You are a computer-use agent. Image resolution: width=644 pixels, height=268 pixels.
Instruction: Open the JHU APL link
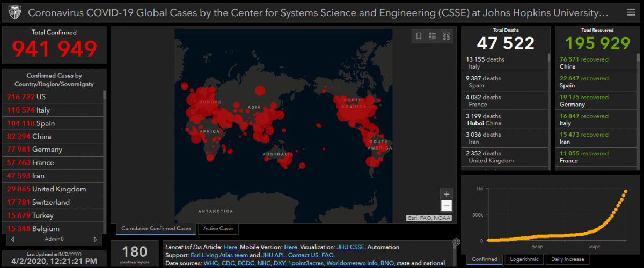(x=273, y=255)
